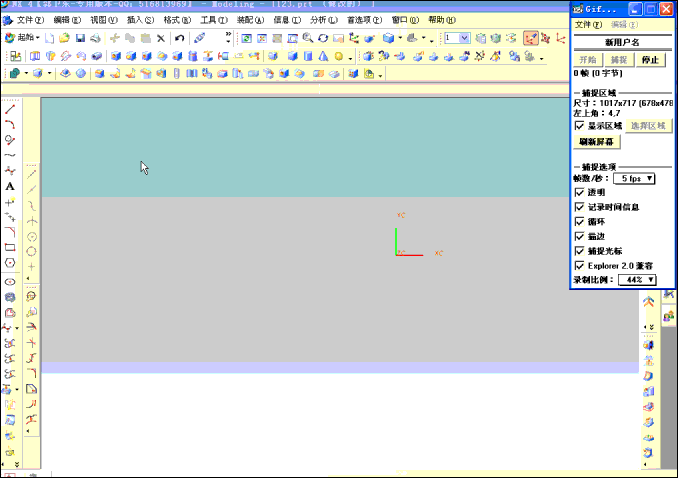Click the highlighted WCS dynamics icon
Viewport: 678px width, 478px height.
click(531, 38)
